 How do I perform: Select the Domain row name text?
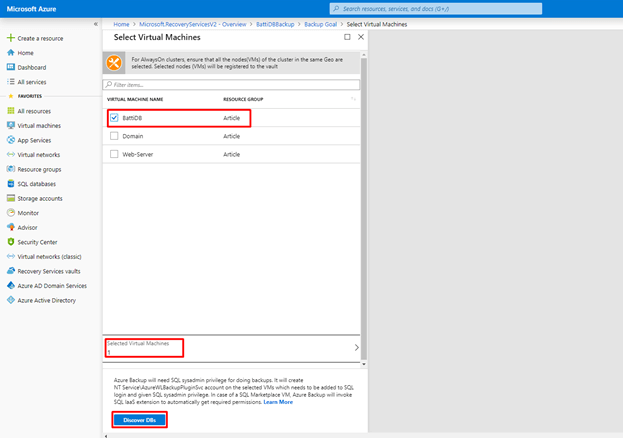[133, 136]
